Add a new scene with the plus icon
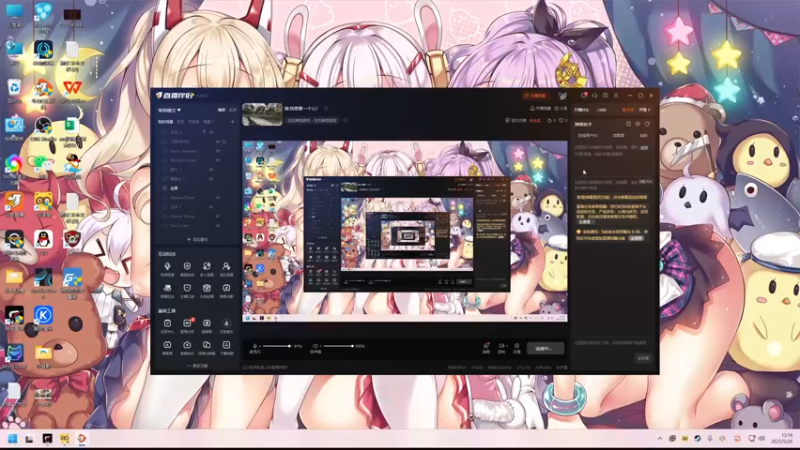The image size is (800, 450). tap(232, 122)
